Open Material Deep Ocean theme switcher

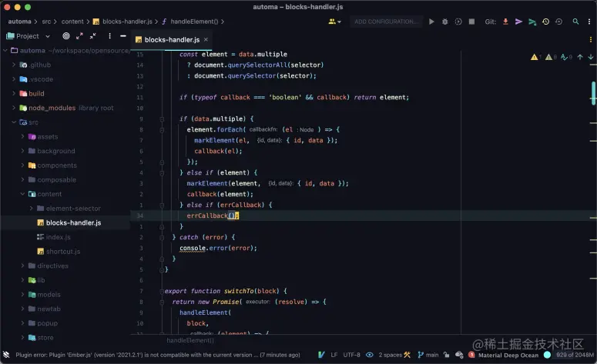point(508,356)
